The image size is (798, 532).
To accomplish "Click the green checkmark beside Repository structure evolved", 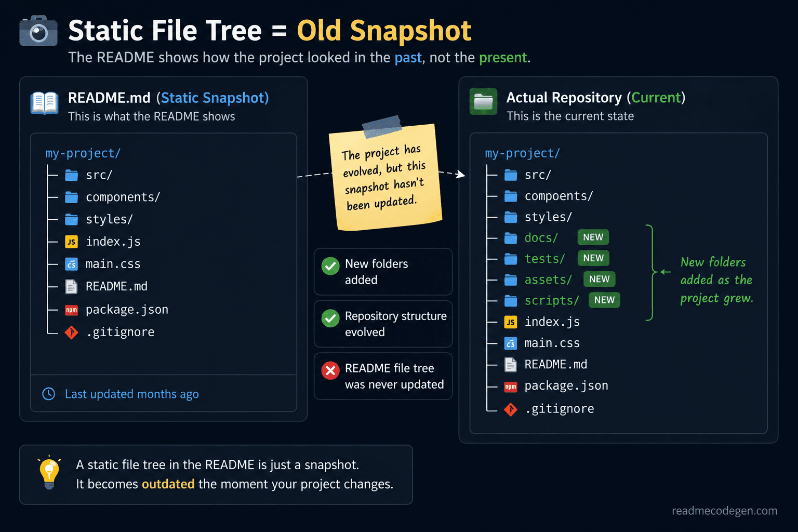I will pyautogui.click(x=330, y=318).
